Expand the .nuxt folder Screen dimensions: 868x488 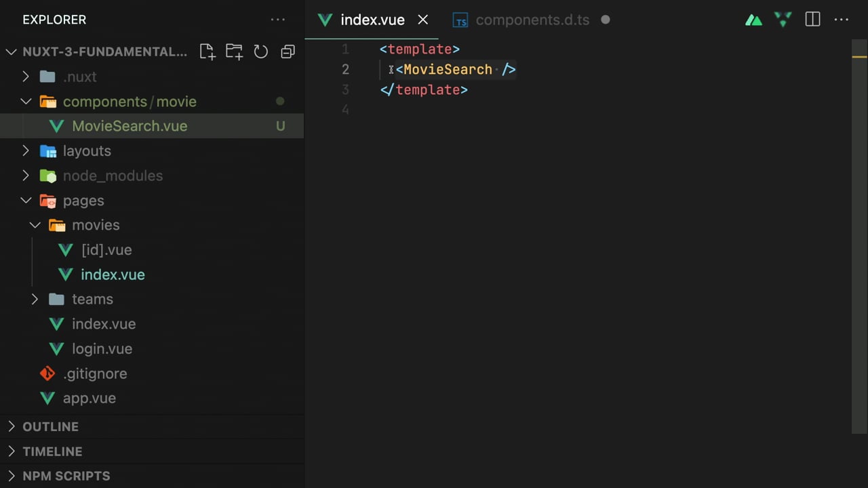click(26, 77)
